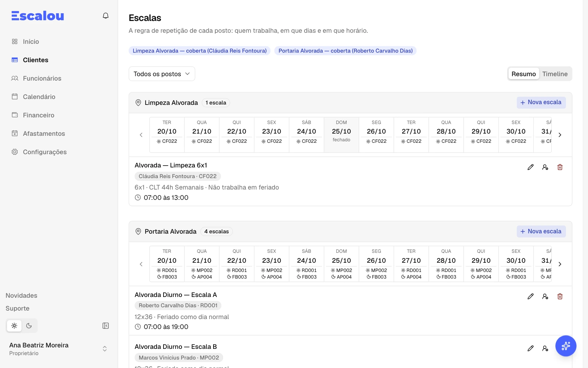Assign employee to Alvorada Diurno — Escala A
The image size is (588, 368).
[x=545, y=296]
